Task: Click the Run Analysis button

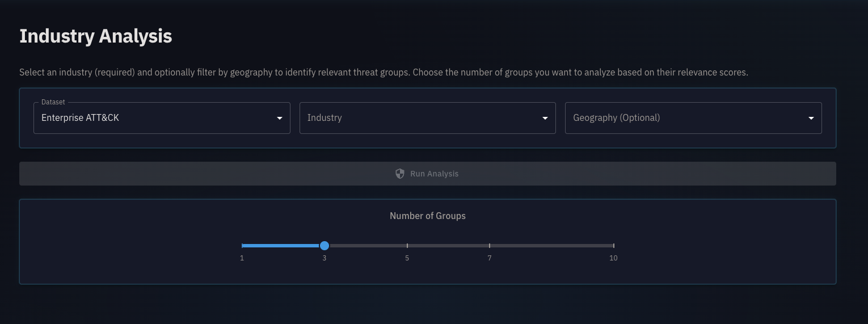Action: point(427,174)
